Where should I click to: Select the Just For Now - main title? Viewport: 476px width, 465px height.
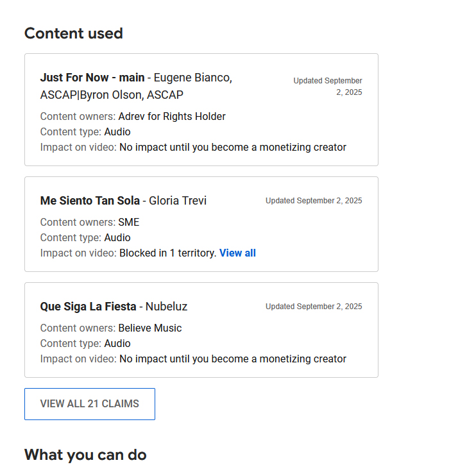(x=92, y=78)
